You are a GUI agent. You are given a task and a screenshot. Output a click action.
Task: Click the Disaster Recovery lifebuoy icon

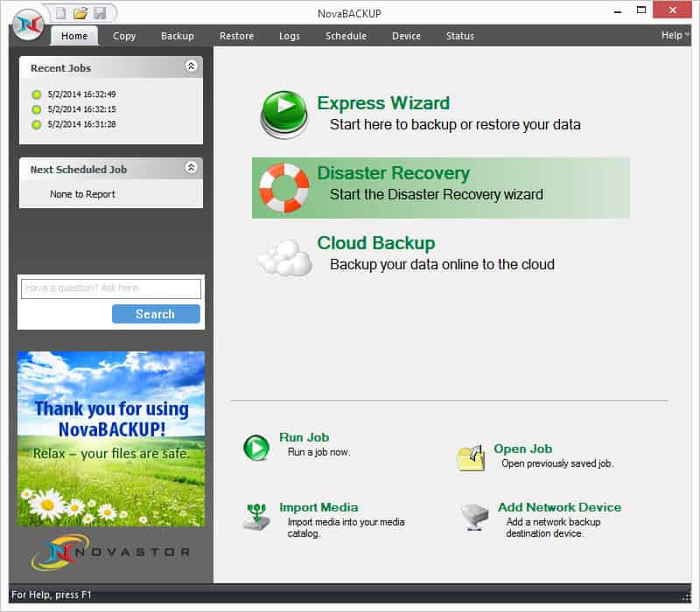tap(283, 187)
